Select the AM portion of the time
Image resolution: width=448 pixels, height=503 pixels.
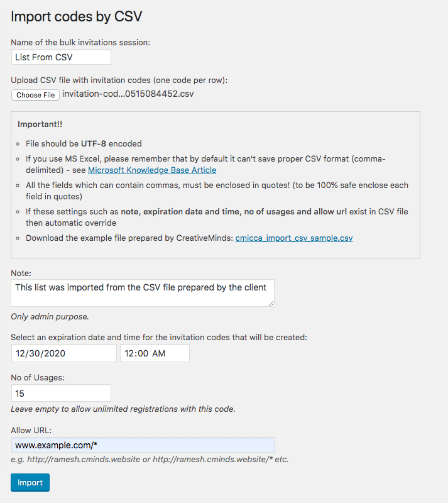(x=159, y=353)
